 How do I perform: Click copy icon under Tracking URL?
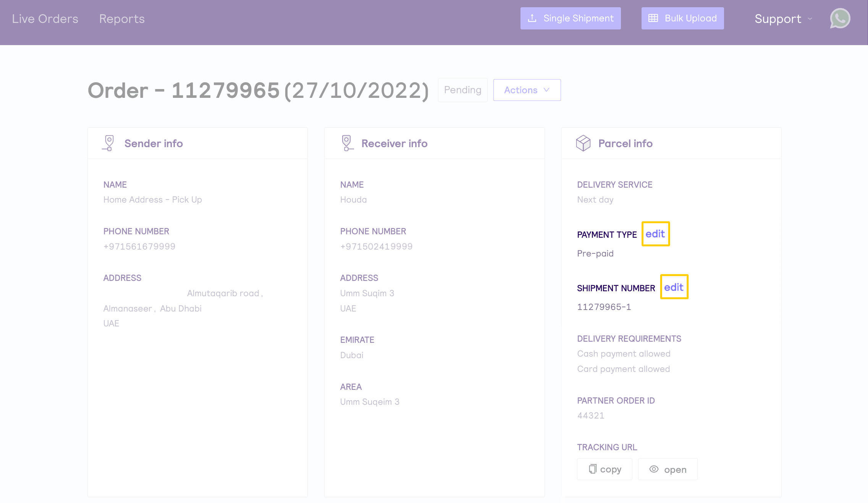point(592,469)
